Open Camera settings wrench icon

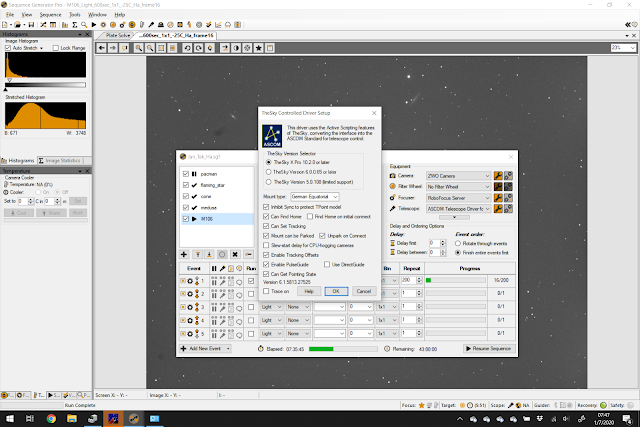coord(498,176)
